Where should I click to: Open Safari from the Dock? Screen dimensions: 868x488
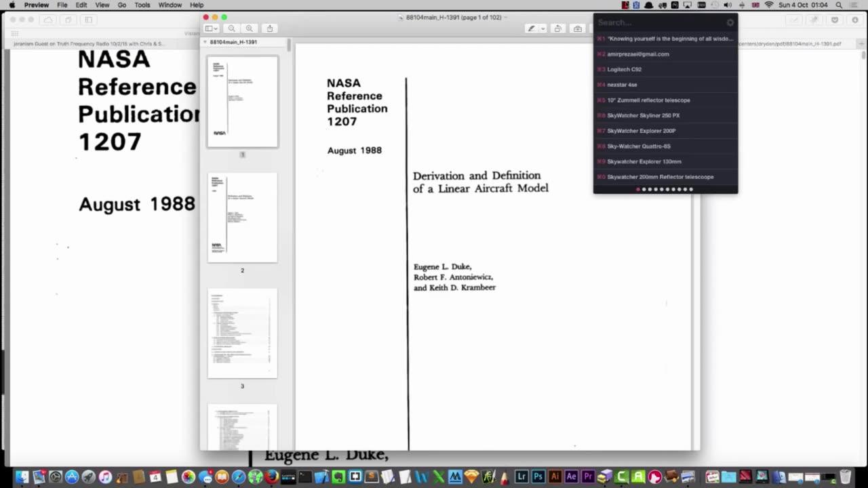click(238, 476)
